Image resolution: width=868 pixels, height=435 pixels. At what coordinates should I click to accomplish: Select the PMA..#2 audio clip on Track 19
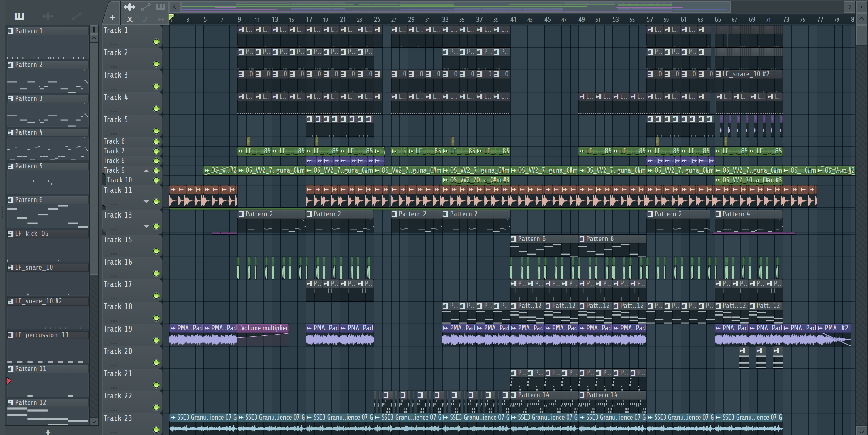click(834, 335)
